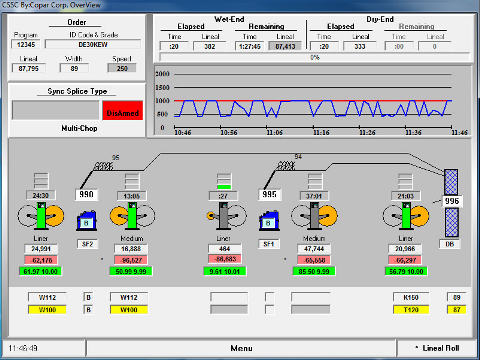Click the Width field showing 89
The height and width of the screenshot is (360, 480).
click(x=74, y=69)
